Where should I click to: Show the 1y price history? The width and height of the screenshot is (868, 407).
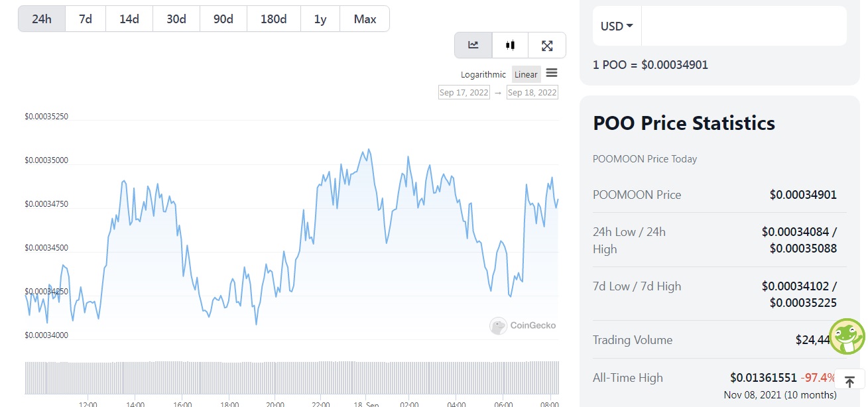click(320, 19)
